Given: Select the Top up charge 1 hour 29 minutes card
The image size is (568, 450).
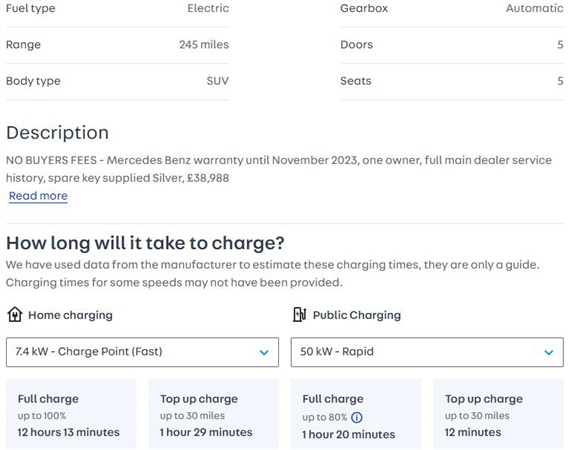Looking at the screenshot, I should tap(214, 414).
